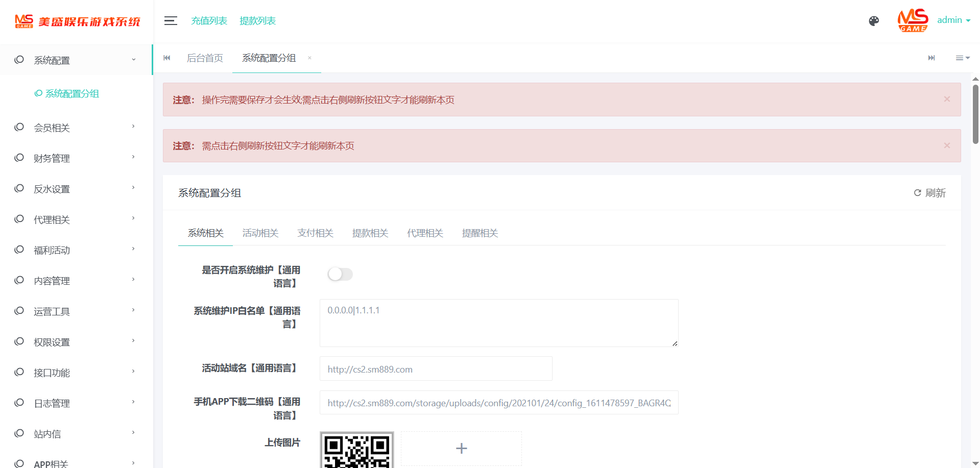Image resolution: width=980 pixels, height=468 pixels.
Task: Open the tab operations dropdown menu
Action: (963, 58)
